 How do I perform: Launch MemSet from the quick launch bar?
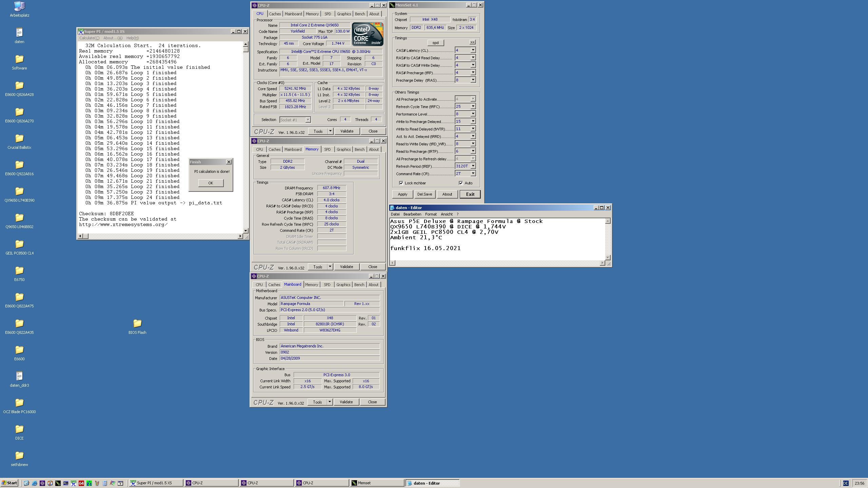[58, 483]
